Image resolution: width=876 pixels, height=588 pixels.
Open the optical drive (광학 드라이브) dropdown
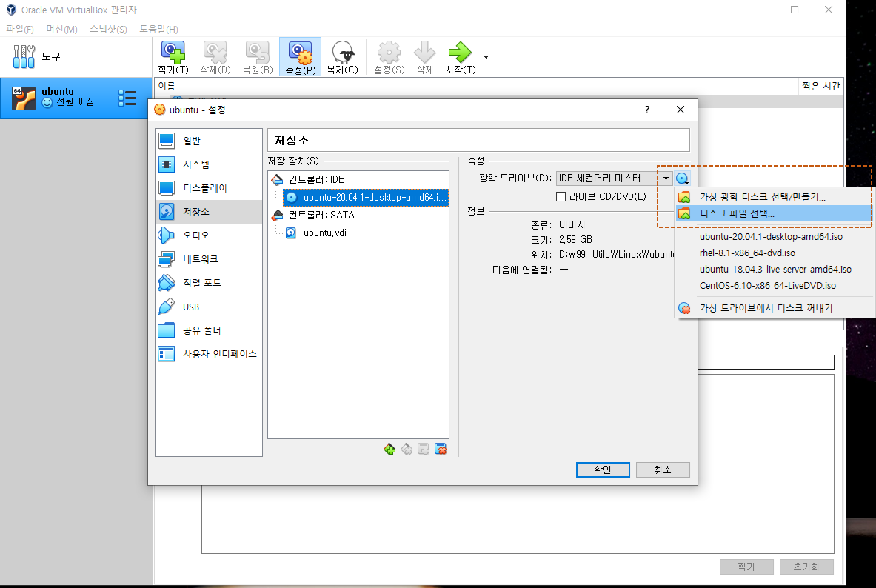(614, 178)
